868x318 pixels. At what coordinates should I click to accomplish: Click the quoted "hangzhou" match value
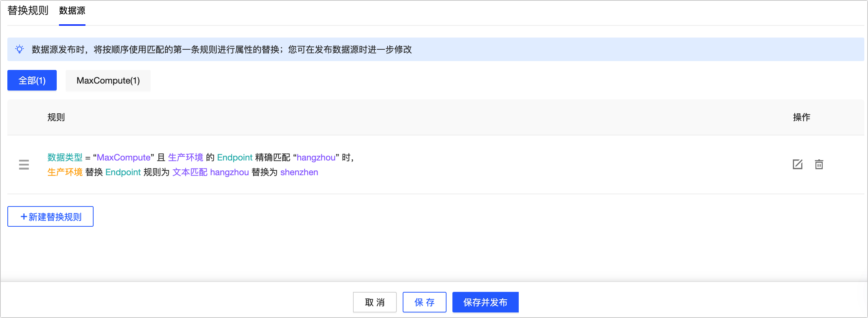coord(316,157)
